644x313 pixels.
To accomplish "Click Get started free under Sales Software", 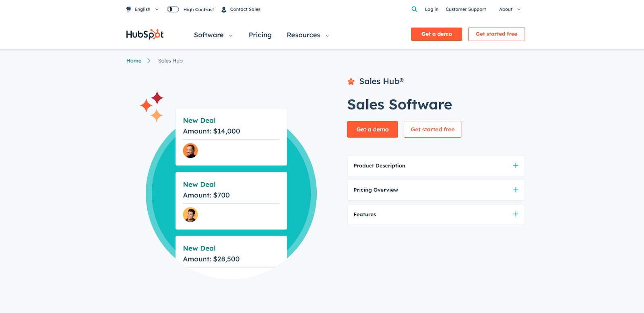I will tap(433, 129).
